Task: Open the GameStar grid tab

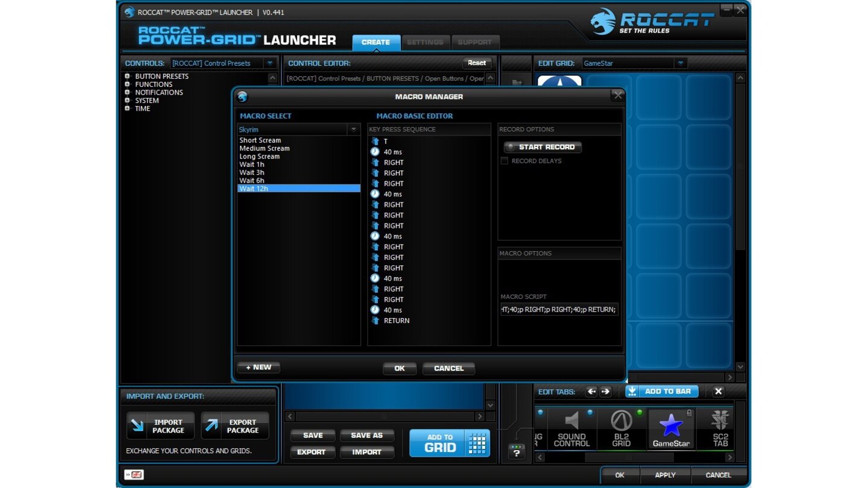Action: [671, 429]
